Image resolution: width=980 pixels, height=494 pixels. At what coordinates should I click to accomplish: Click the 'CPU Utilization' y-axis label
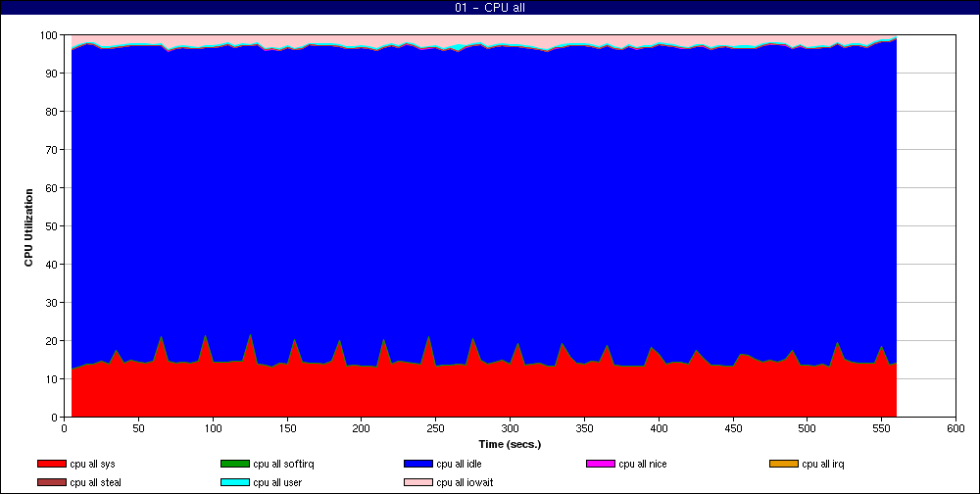coord(28,227)
